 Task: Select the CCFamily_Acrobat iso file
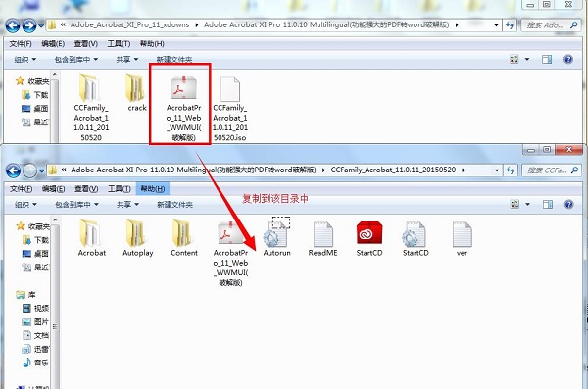click(230, 88)
